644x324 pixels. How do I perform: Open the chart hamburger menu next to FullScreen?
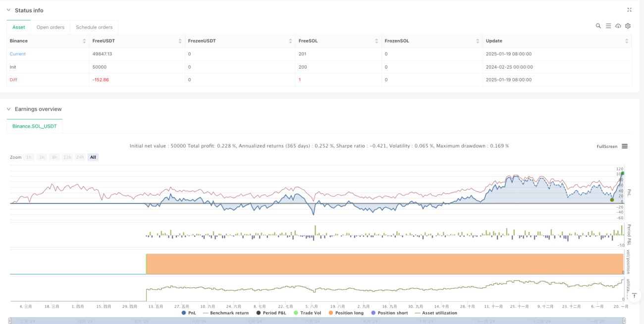pyautogui.click(x=625, y=146)
